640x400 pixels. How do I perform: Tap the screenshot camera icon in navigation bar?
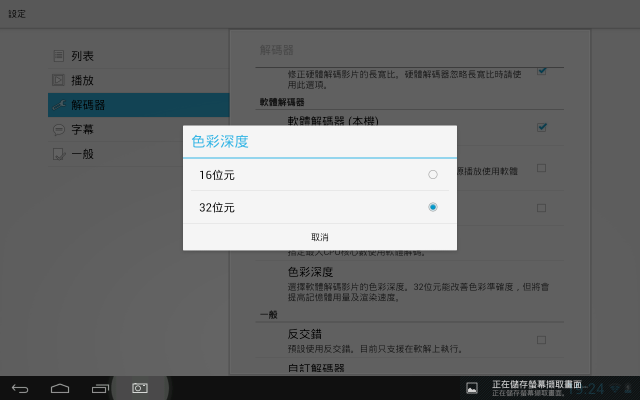[140, 388]
